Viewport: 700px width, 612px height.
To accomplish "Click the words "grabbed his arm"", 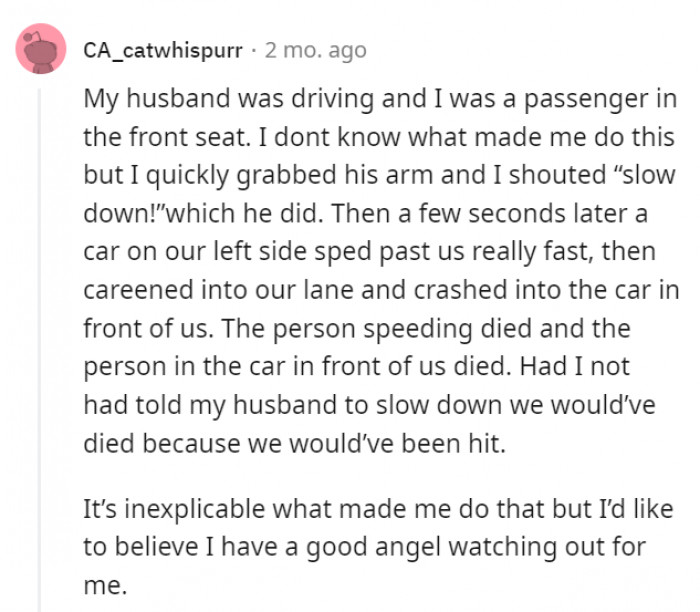I will (x=334, y=175).
